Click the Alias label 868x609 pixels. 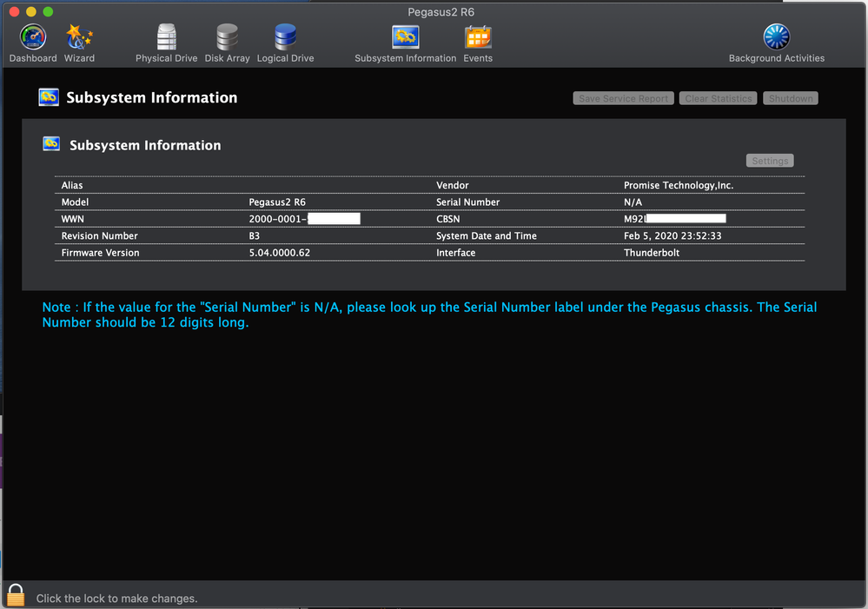72,185
